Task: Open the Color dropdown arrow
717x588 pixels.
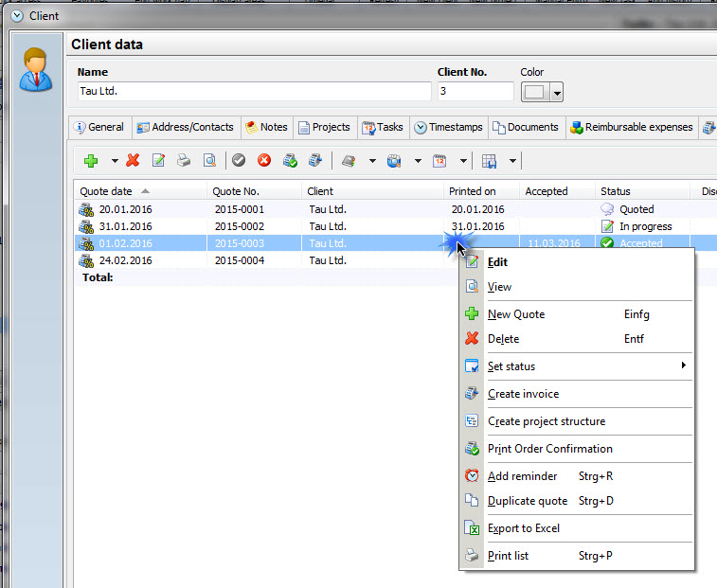Action: [x=557, y=92]
